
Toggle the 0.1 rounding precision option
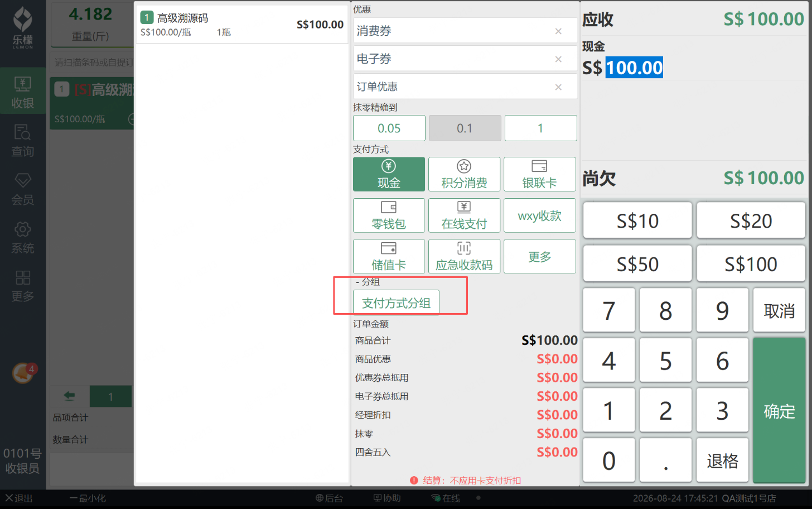(x=465, y=128)
